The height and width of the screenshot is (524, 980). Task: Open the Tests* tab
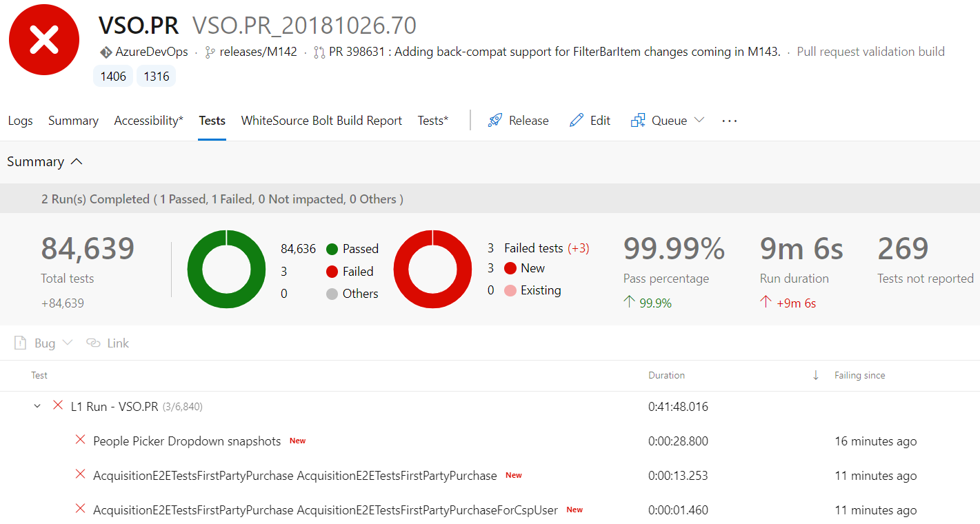pyautogui.click(x=433, y=121)
